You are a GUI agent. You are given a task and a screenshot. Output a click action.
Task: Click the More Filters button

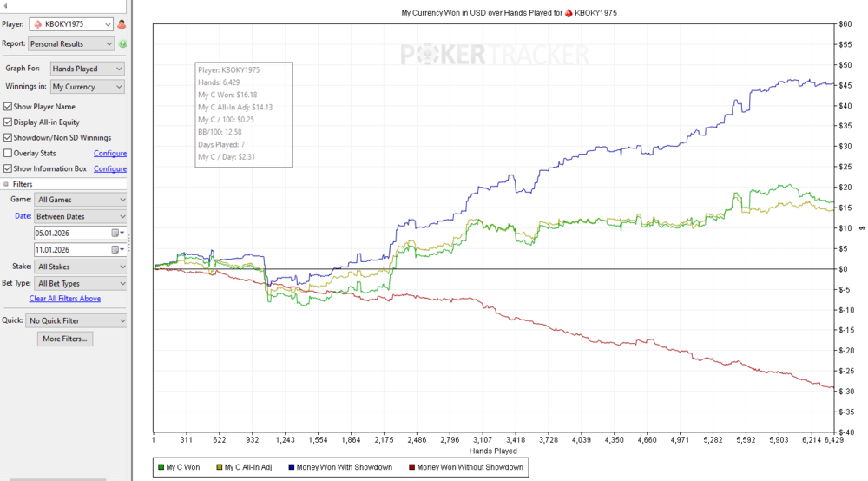pyautogui.click(x=65, y=339)
